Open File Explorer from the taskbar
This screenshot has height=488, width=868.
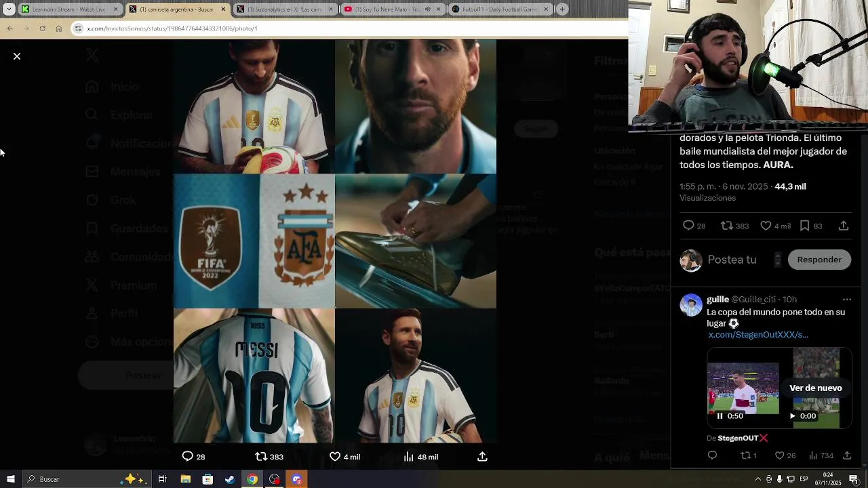coord(185,479)
